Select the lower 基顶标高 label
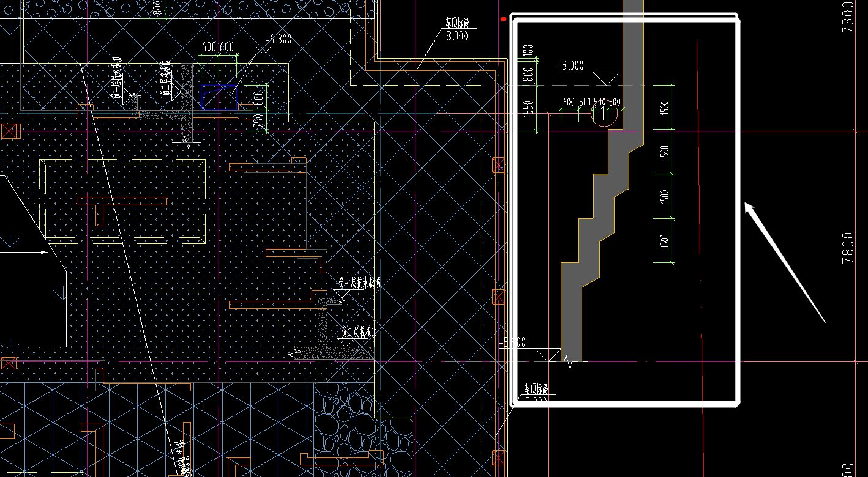 (x=536, y=388)
